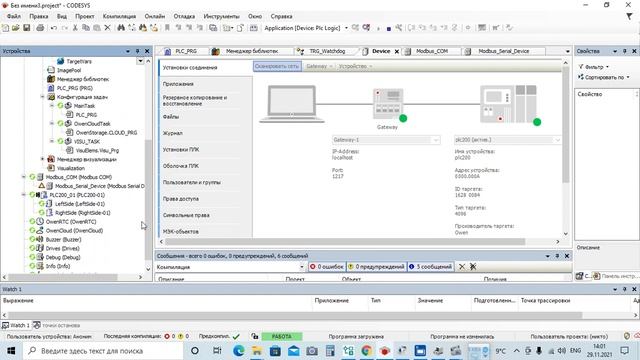Pin the Devices panel with the pushpin
This screenshot has height=360, width=640.
coord(138,51)
